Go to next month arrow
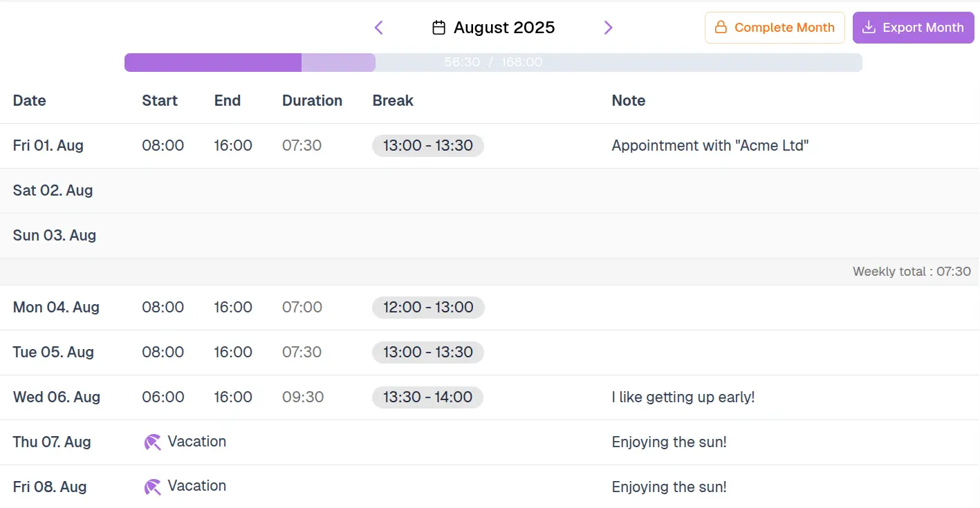 (608, 28)
